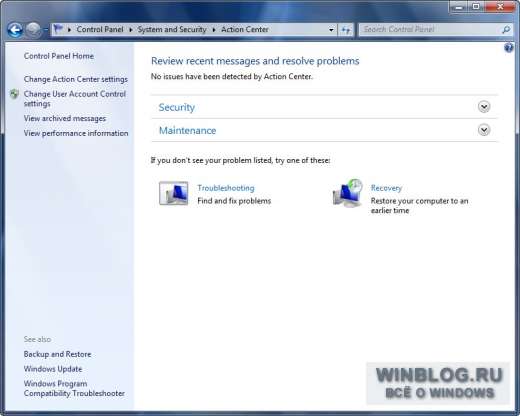Viewport: 520px width, 416px height.
Task: Open Change Action Center settings
Action: (76, 79)
